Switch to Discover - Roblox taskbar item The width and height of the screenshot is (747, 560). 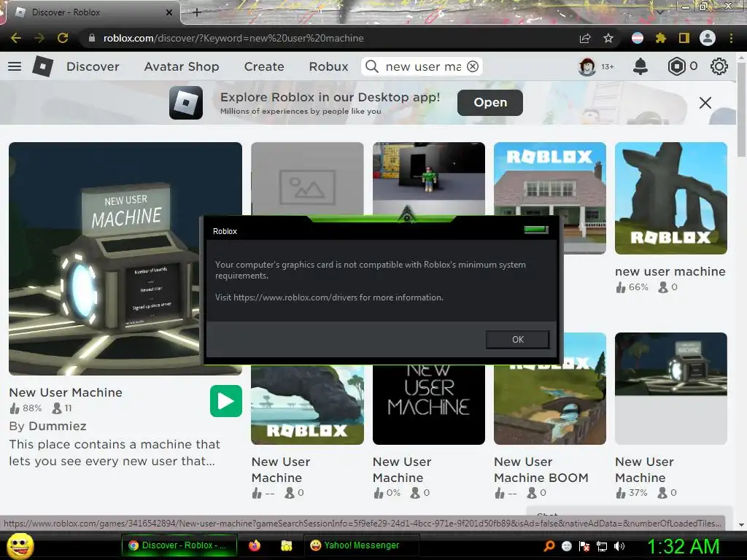[179, 545]
